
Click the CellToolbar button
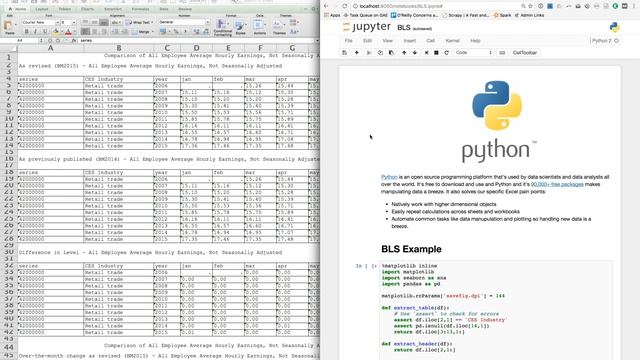point(524,53)
